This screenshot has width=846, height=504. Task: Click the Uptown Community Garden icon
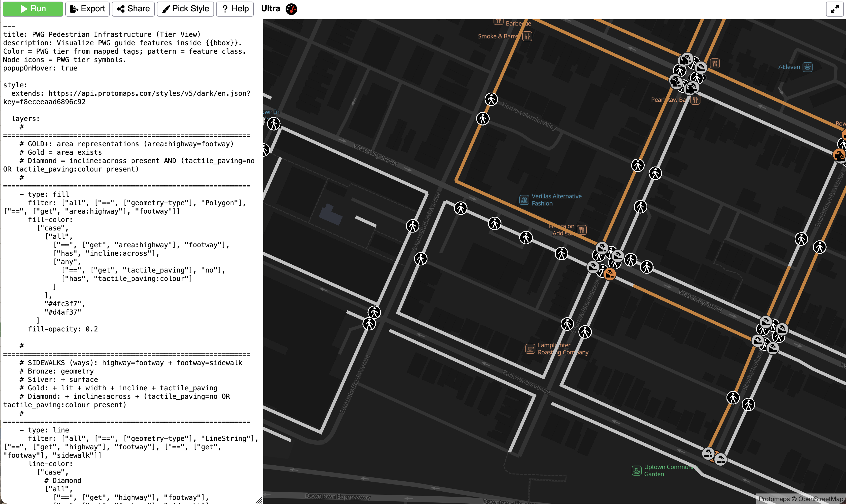[x=636, y=470]
